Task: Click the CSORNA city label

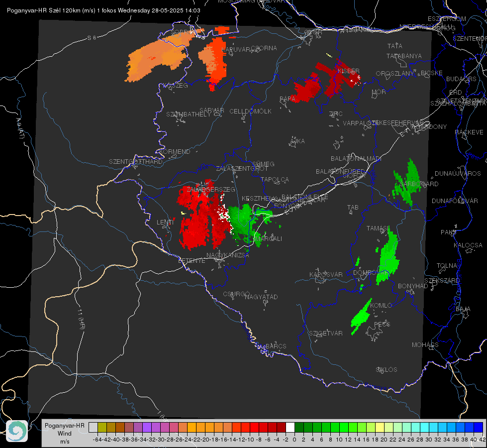Action: (264, 48)
